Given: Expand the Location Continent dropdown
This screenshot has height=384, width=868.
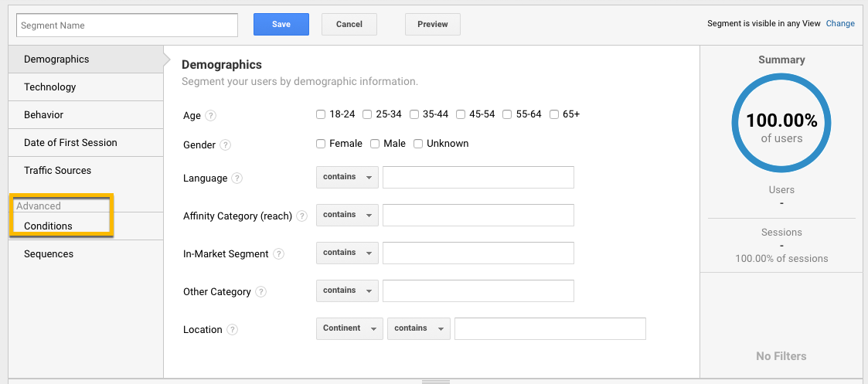Looking at the screenshot, I should pos(349,328).
